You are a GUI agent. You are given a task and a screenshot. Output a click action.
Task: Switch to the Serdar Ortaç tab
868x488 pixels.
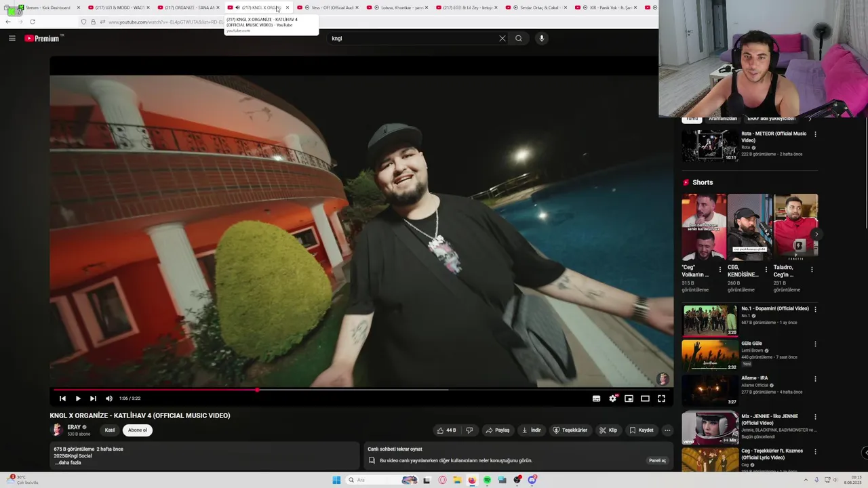pyautogui.click(x=538, y=7)
